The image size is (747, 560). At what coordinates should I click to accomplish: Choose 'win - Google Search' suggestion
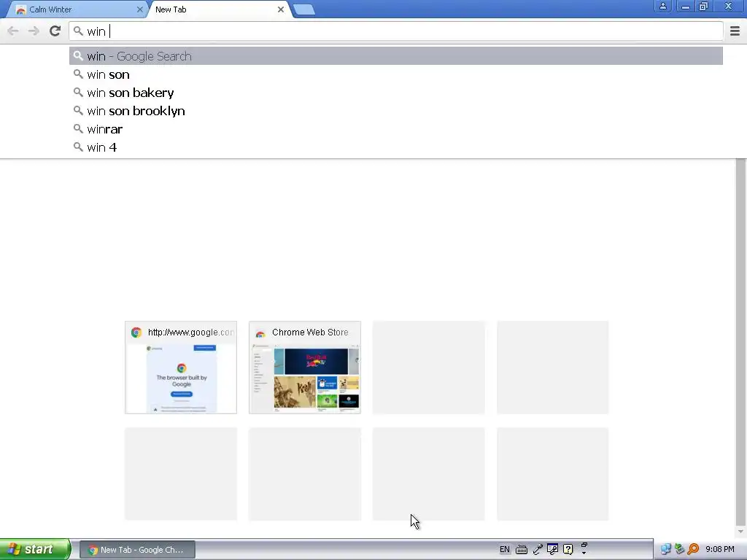tap(396, 56)
